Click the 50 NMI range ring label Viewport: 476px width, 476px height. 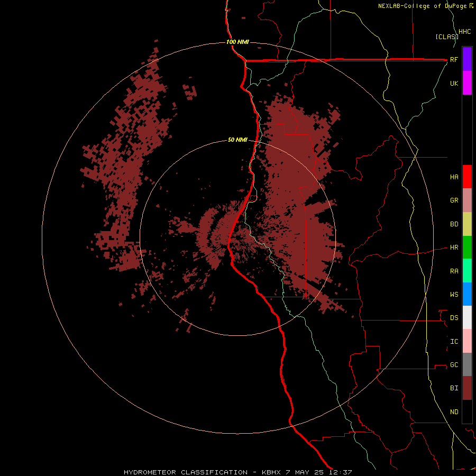point(237,140)
